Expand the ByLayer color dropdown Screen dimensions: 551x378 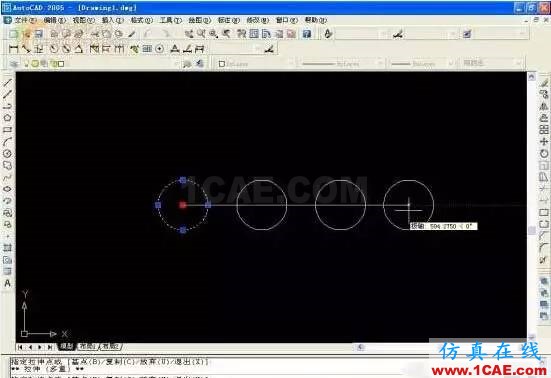coord(255,64)
